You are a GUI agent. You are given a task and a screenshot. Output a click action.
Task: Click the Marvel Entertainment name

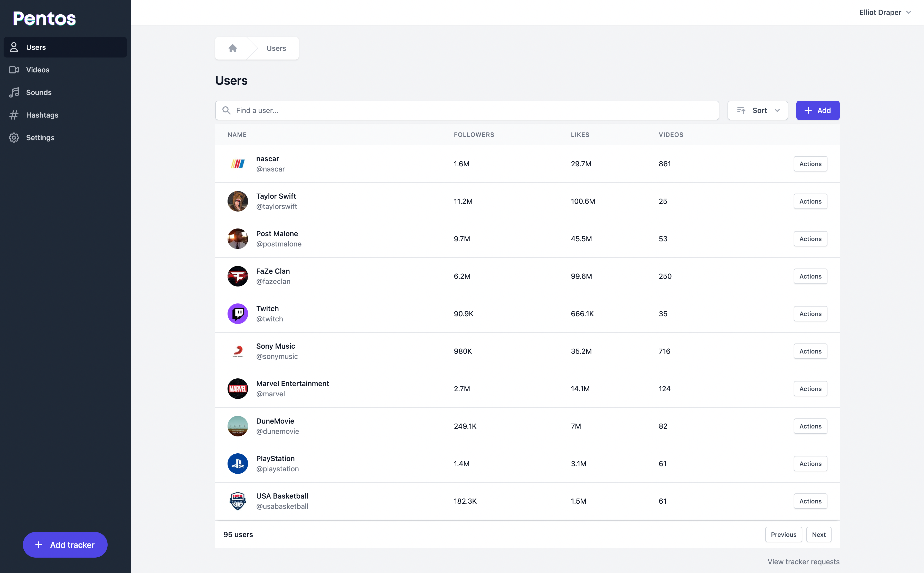pyautogui.click(x=293, y=384)
